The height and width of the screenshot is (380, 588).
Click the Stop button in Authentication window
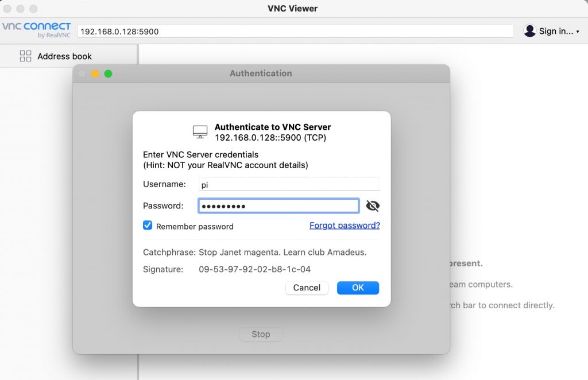(x=261, y=334)
